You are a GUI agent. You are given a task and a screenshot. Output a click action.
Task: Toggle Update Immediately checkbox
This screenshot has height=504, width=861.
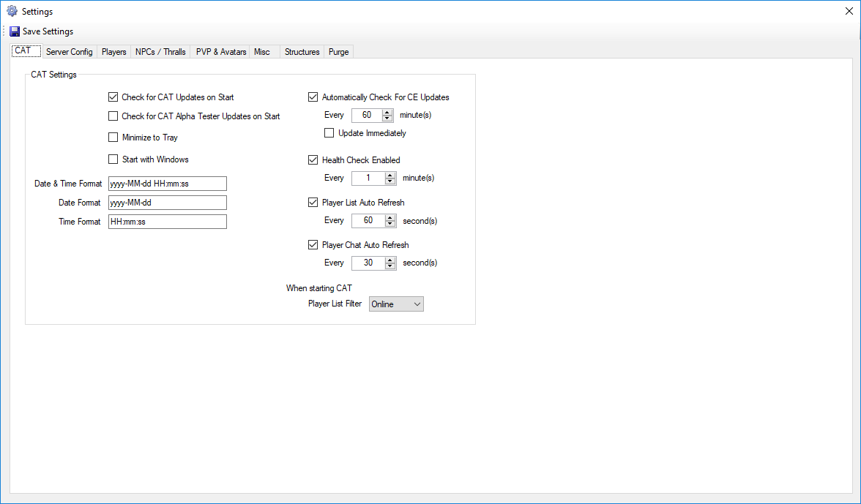click(329, 133)
